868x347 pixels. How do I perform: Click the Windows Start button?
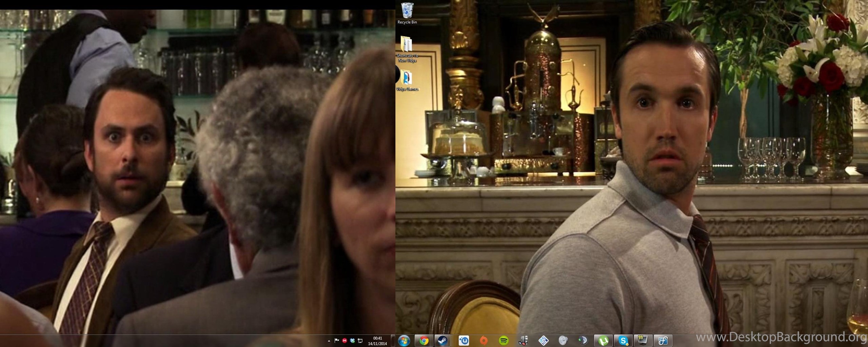coord(404,341)
